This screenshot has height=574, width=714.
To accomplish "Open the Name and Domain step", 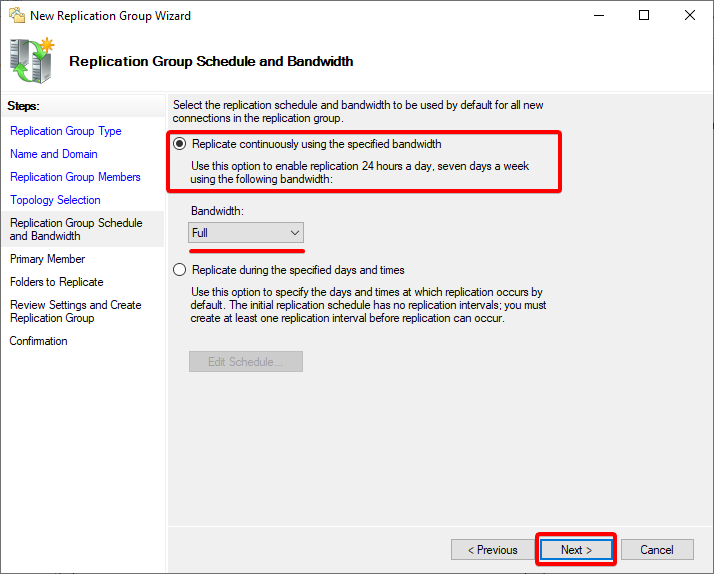I will 54,154.
